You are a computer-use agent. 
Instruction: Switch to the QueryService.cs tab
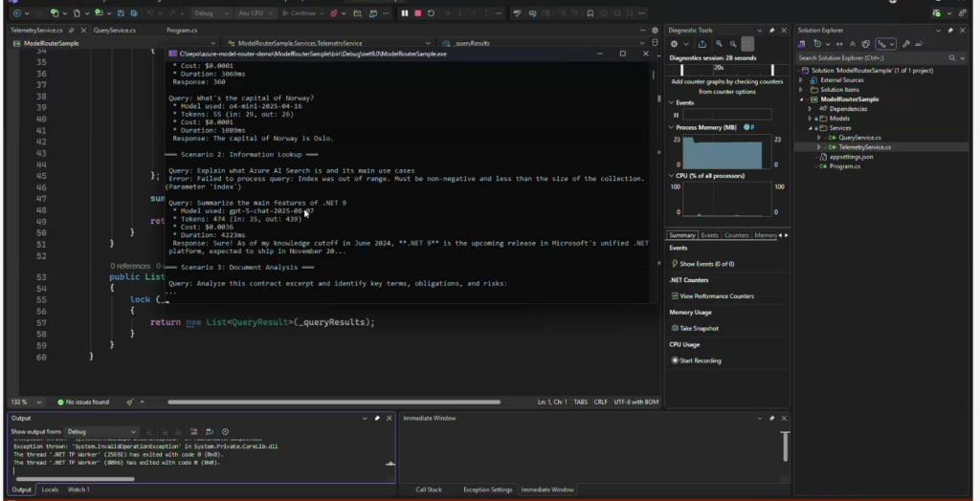pyautogui.click(x=114, y=31)
